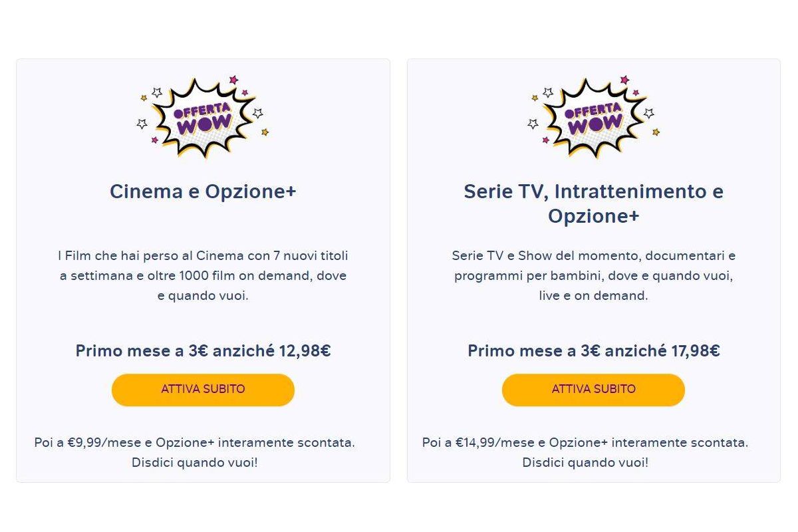
Task: Click the yellow star right of Cinema WOW badge
Action: [265, 132]
